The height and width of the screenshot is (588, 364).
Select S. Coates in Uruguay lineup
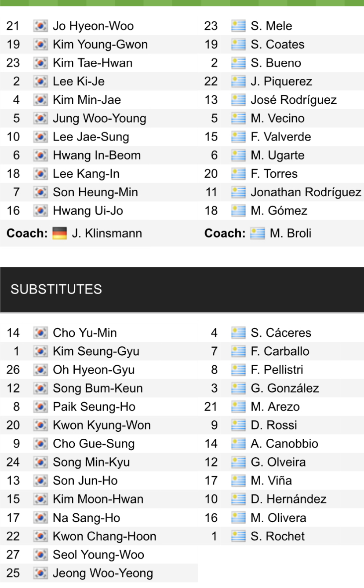(x=277, y=44)
